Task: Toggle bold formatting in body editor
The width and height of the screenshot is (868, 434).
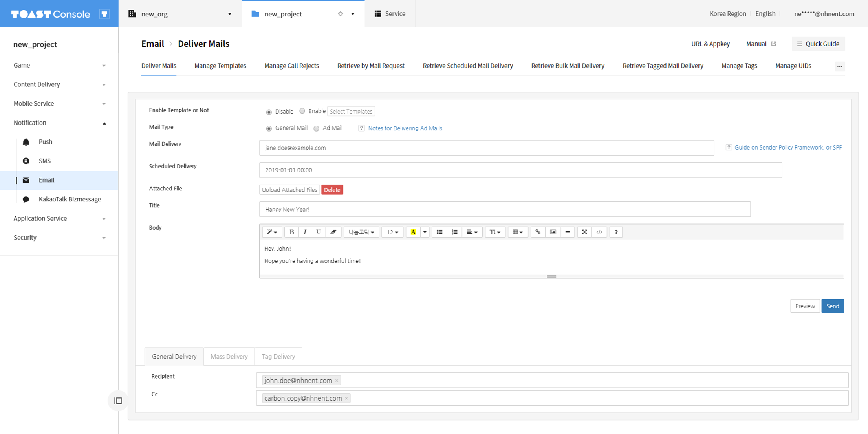Action: coord(291,232)
